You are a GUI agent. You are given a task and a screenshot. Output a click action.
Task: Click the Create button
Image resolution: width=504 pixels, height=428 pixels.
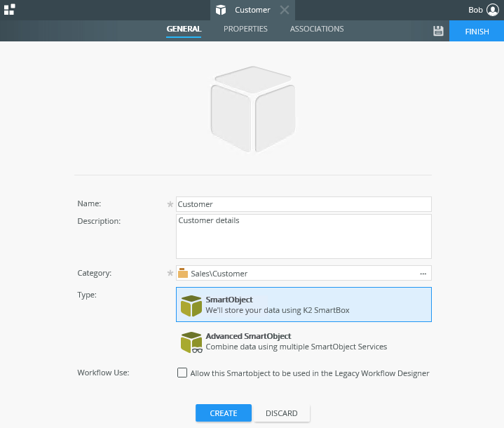pos(224,413)
